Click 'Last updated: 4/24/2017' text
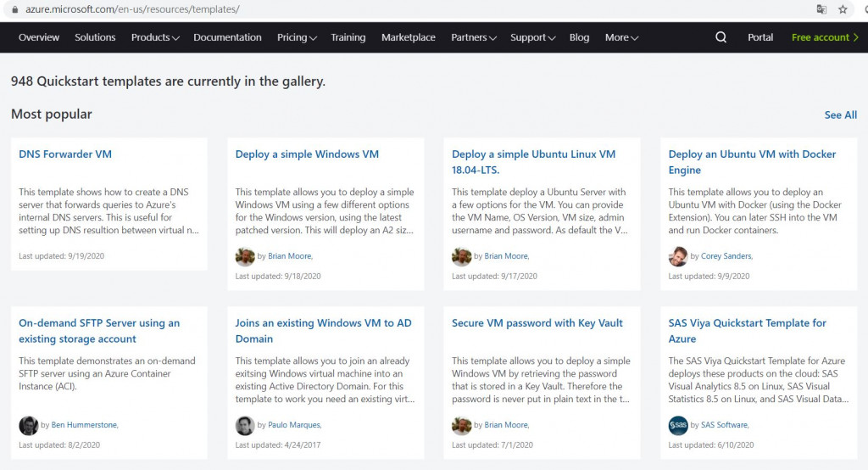The height and width of the screenshot is (470, 868). pyautogui.click(x=278, y=445)
